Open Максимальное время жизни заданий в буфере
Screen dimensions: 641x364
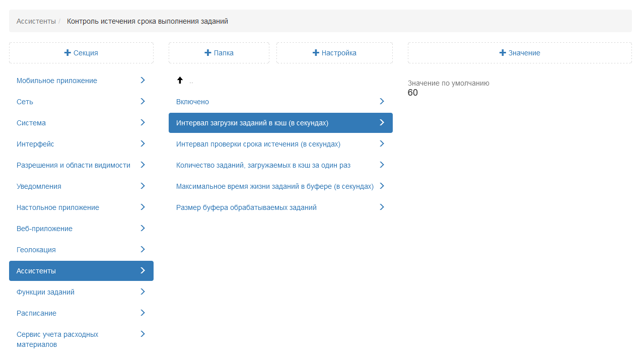[275, 186]
